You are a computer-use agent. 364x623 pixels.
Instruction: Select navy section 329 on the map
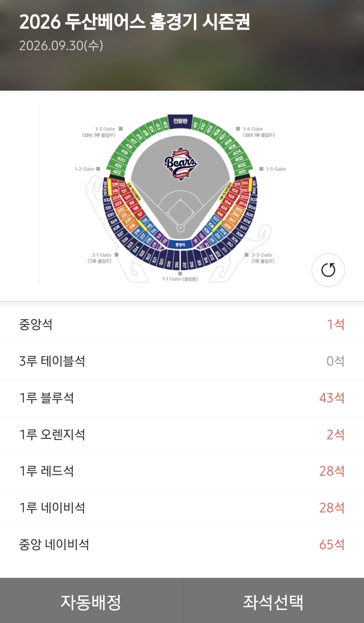click(x=114, y=221)
